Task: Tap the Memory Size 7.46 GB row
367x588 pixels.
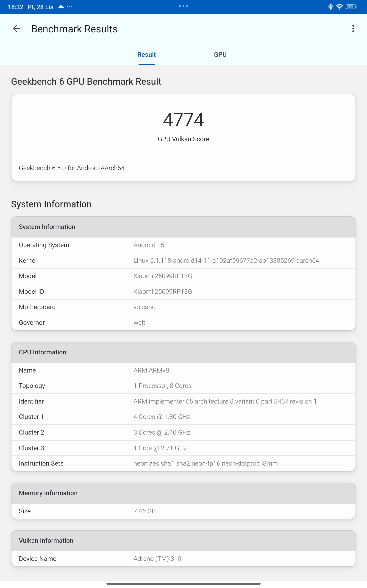Action: coord(183,511)
